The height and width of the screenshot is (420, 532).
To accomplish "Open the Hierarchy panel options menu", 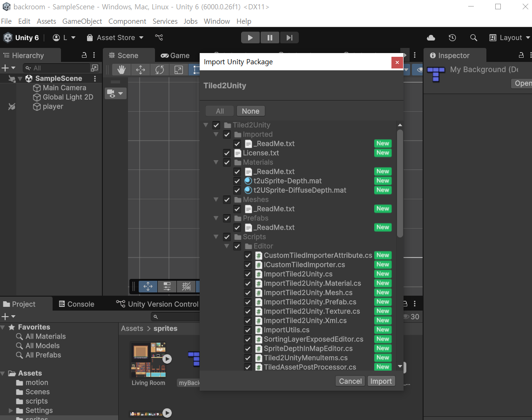I will 94,55.
